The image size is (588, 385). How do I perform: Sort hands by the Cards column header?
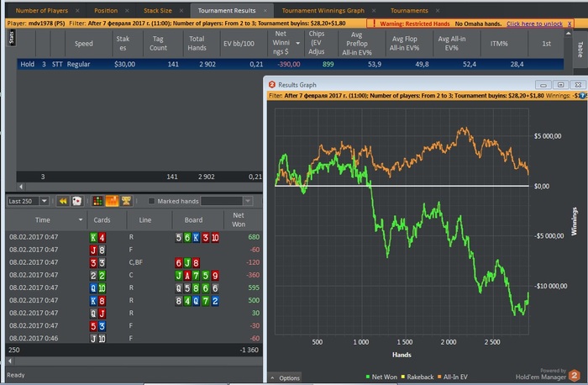click(x=102, y=220)
